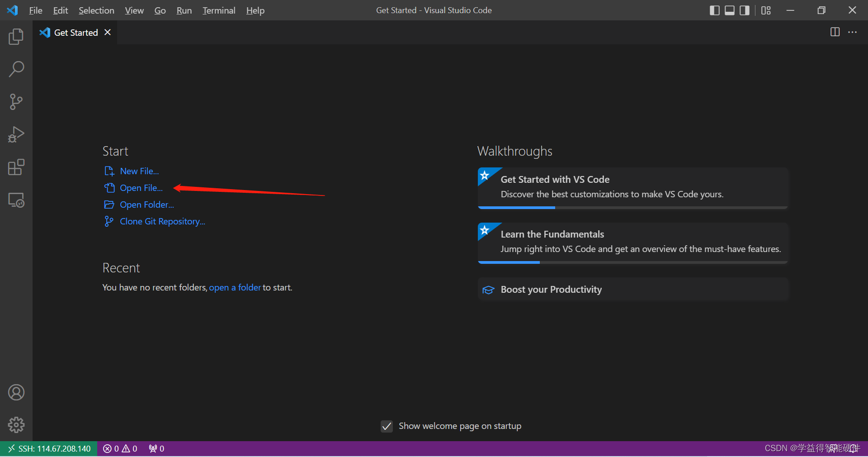Restore down the Visual Studio Code window
The height and width of the screenshot is (457, 868).
(821, 10)
